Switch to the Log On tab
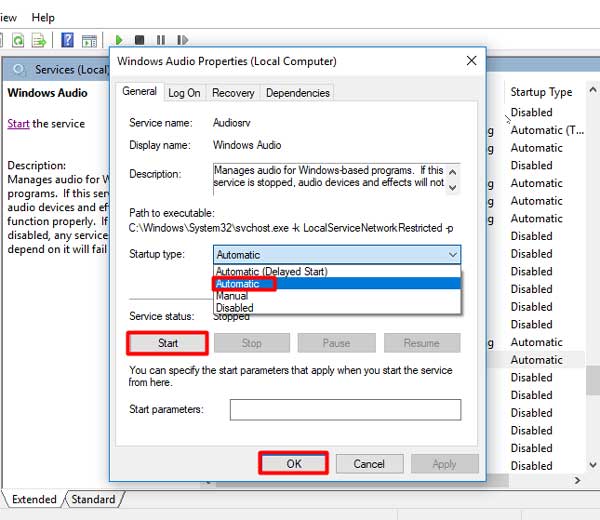This screenshot has width=600, height=520. [x=184, y=93]
